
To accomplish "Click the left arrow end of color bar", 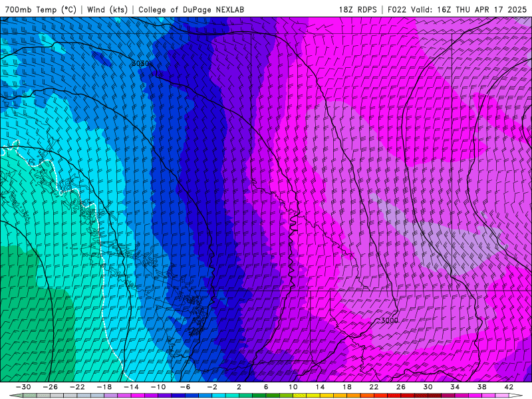I will 15,396.
